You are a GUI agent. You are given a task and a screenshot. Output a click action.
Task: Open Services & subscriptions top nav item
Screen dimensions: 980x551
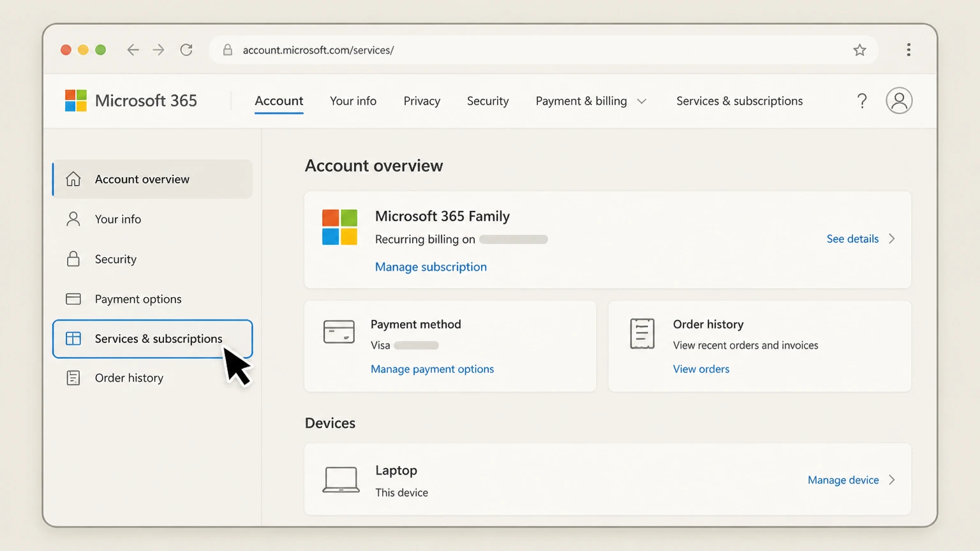point(739,101)
